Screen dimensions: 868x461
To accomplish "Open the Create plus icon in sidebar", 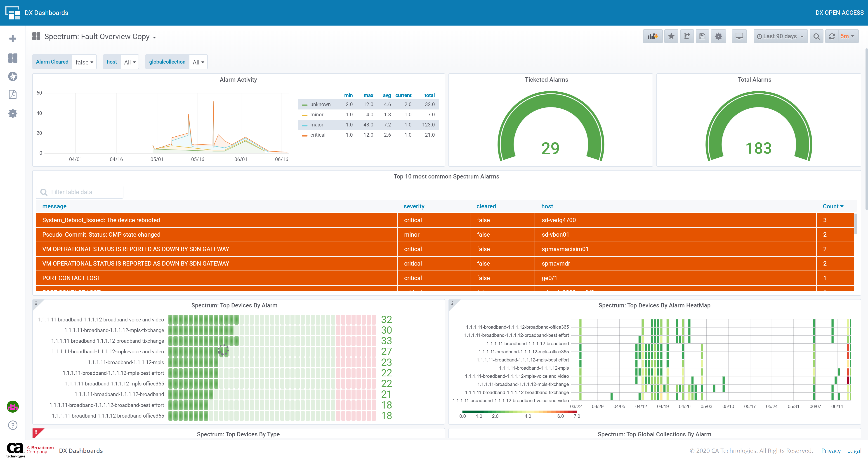I will tap(13, 39).
